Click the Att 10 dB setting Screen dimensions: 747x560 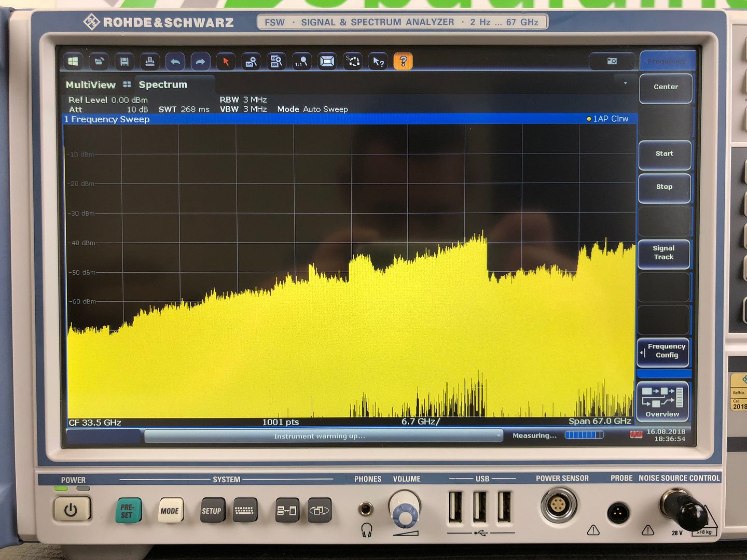click(108, 109)
